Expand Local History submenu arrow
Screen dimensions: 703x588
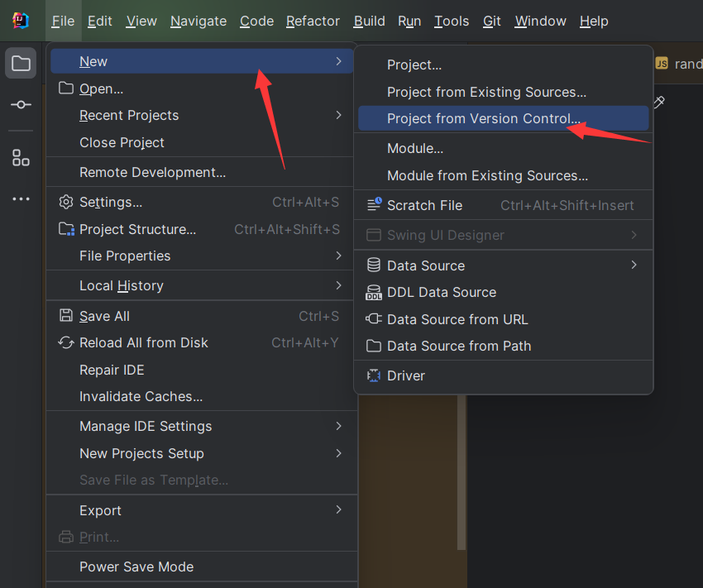click(338, 285)
